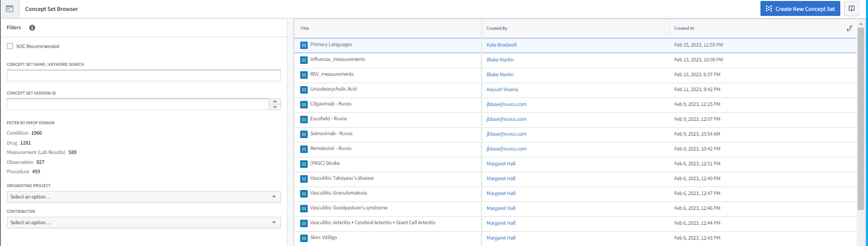Increment the Concept Set Version ID stepper

click(275, 101)
